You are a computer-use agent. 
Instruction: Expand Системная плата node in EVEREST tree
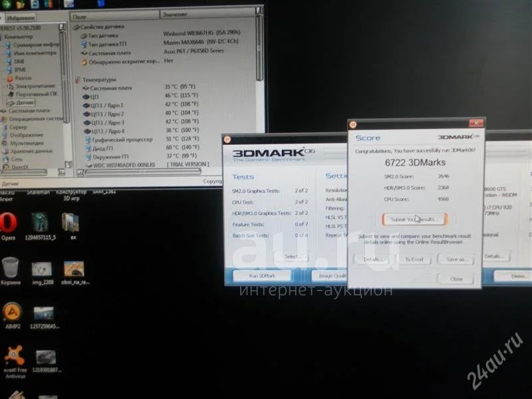tap(26, 110)
